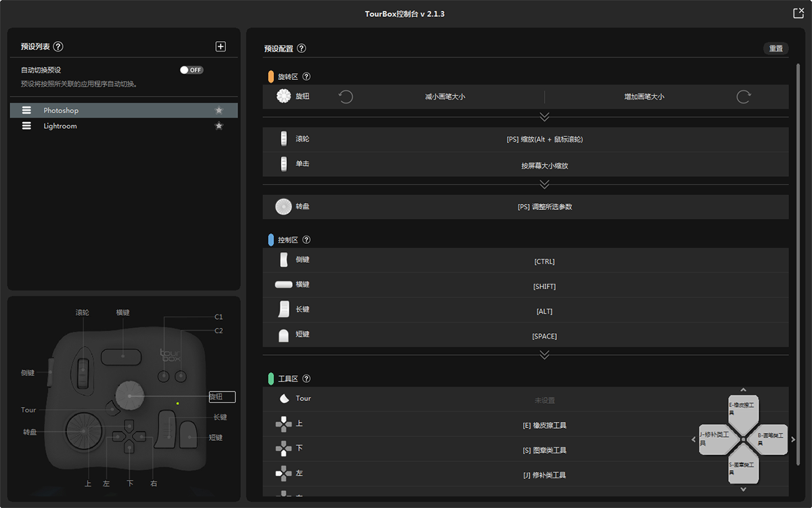
Task: Click the clockwise rotation arrow icon
Action: tap(744, 97)
